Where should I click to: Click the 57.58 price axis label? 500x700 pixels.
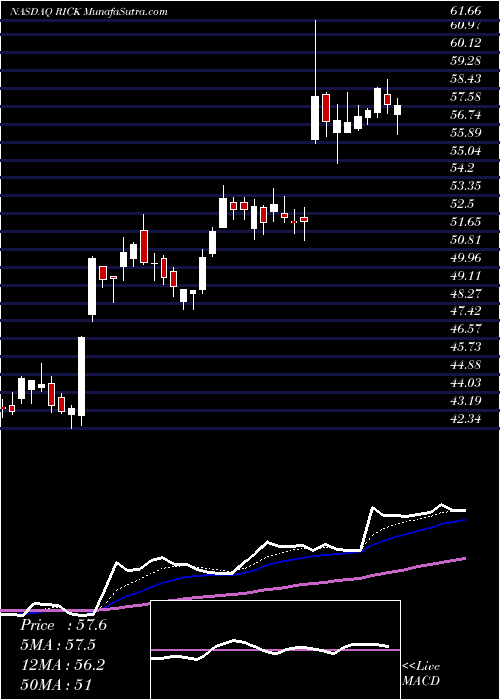point(466,97)
